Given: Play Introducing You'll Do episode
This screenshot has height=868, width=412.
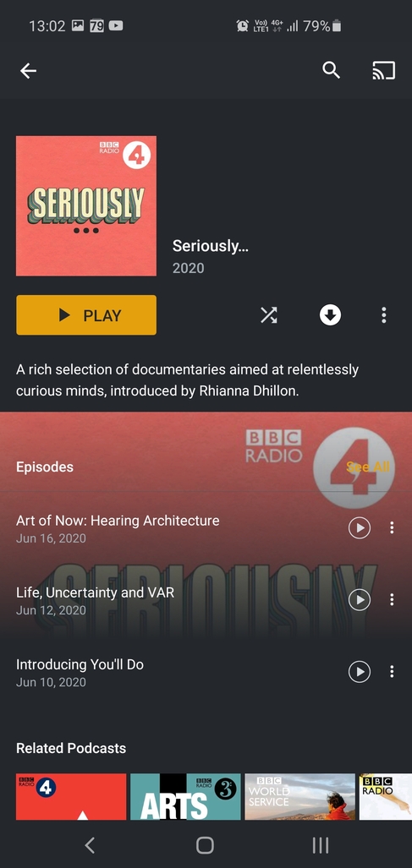Looking at the screenshot, I should pos(360,671).
